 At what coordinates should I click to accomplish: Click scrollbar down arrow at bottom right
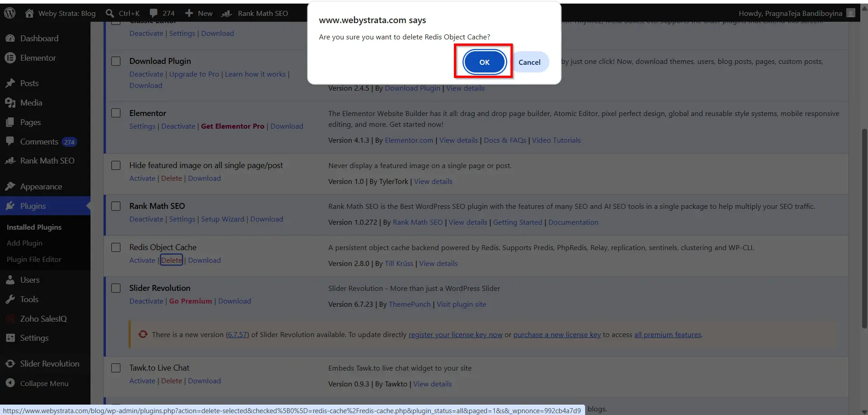point(864,411)
